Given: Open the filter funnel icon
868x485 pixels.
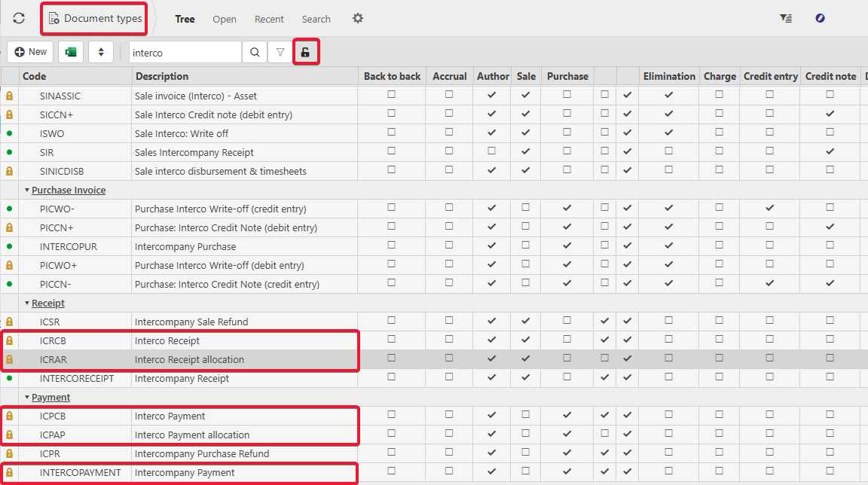Looking at the screenshot, I should click(280, 52).
